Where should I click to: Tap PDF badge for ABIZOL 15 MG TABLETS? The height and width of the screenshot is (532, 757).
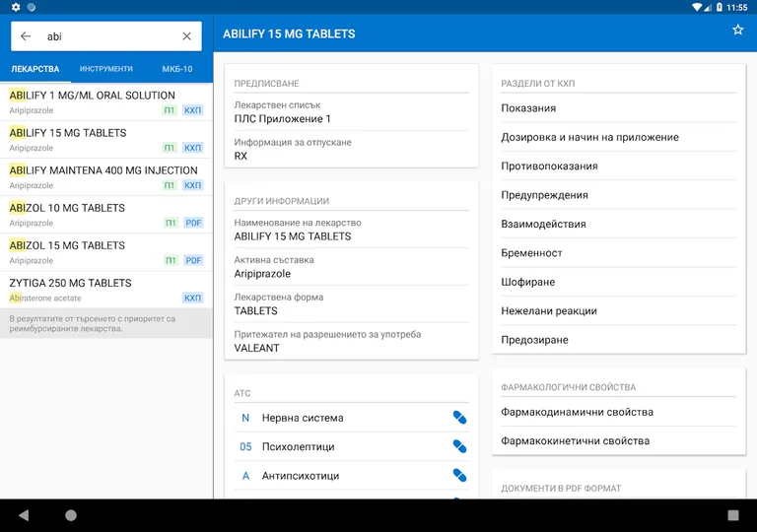[x=193, y=261]
